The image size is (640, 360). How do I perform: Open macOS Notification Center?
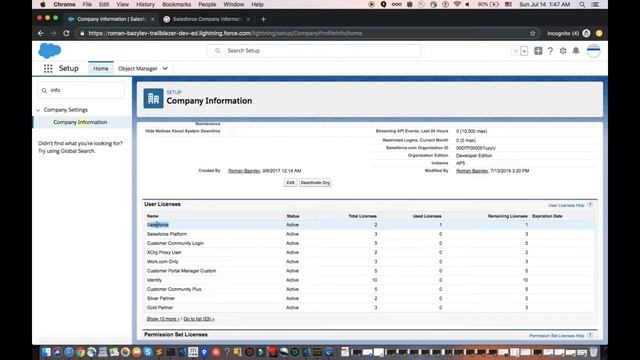[595, 4]
